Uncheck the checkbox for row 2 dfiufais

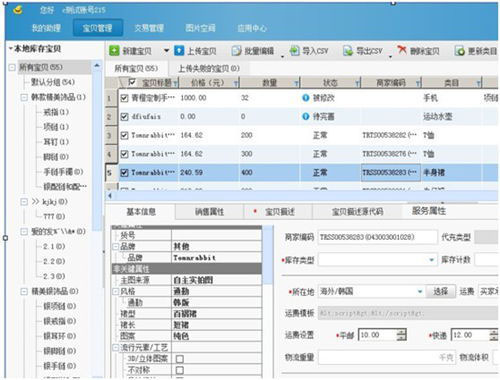pyautogui.click(x=124, y=117)
